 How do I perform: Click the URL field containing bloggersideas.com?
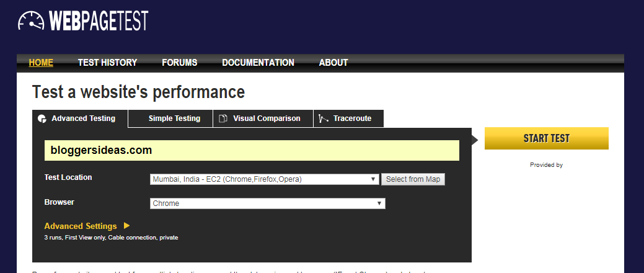(252, 151)
